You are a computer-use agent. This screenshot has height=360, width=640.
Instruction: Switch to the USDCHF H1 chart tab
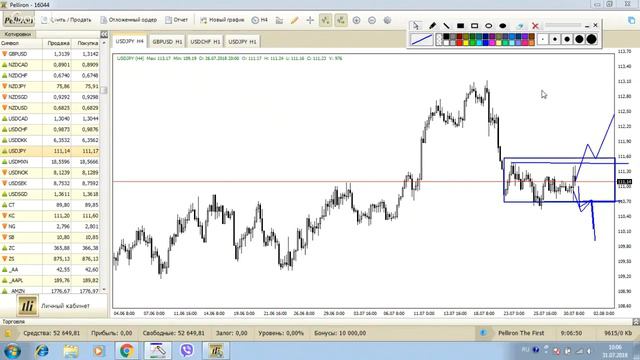pyautogui.click(x=205, y=42)
